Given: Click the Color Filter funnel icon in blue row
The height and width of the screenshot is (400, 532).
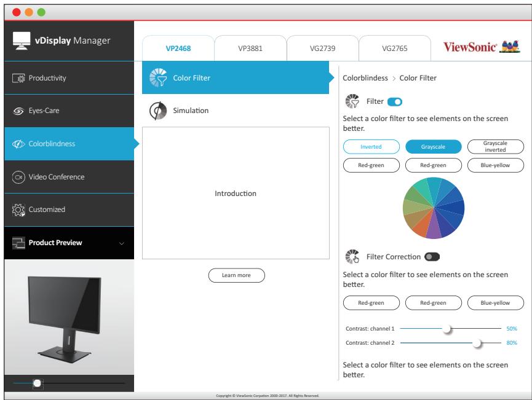Looking at the screenshot, I should coord(158,77).
